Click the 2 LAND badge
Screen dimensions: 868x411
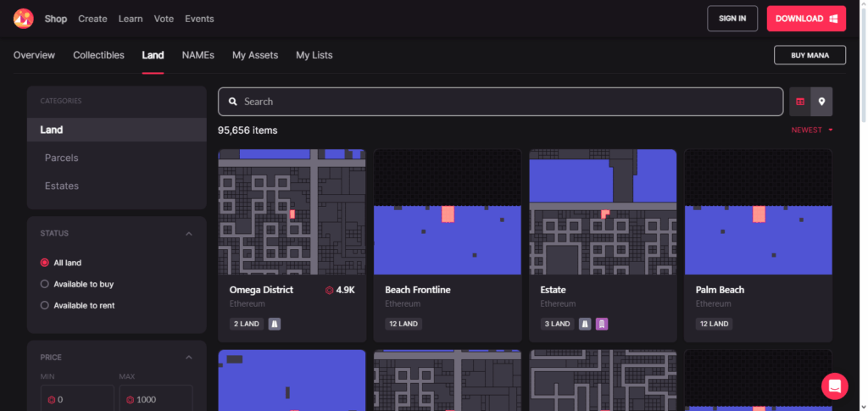247,324
